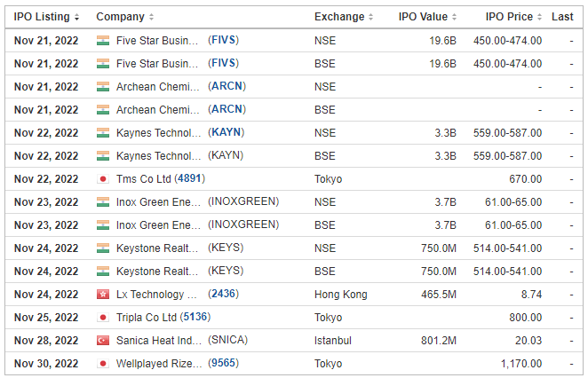Click the Lx Technology company name
Screen dimensions: 588x378
coord(156,295)
